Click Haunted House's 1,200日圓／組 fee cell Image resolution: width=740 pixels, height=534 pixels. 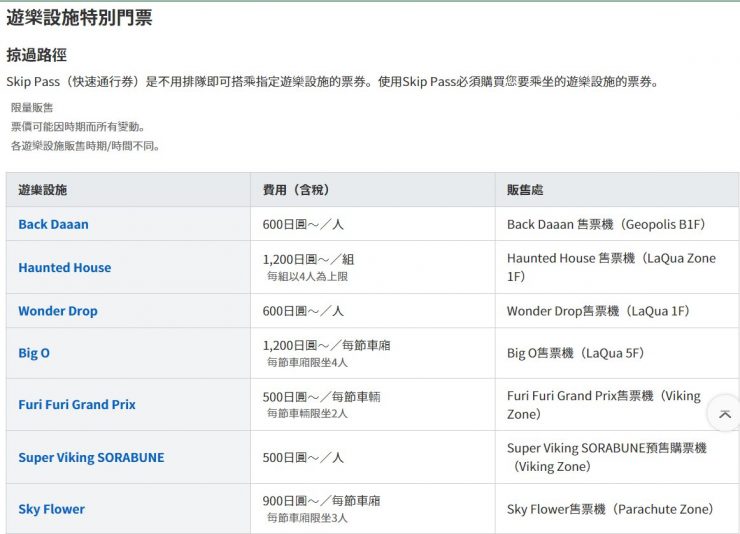coord(308,259)
